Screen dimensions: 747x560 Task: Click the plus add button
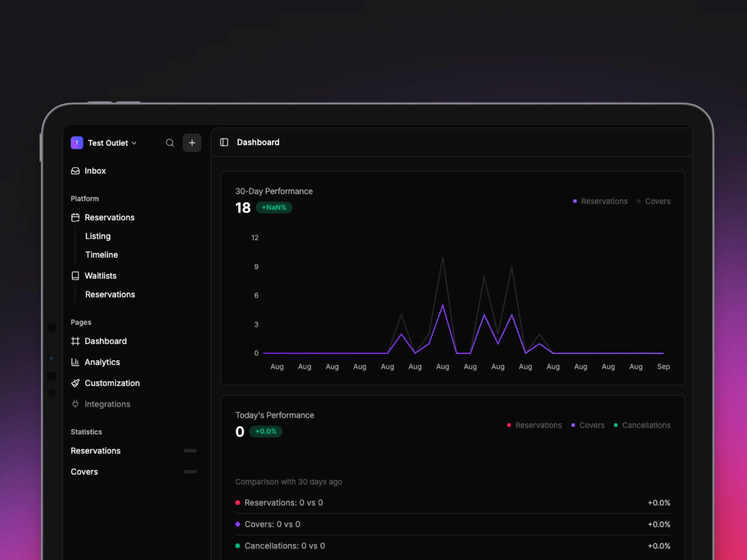point(192,143)
